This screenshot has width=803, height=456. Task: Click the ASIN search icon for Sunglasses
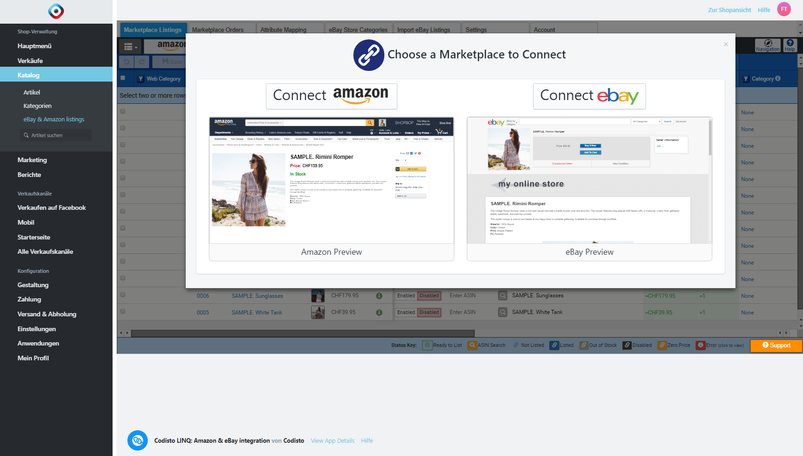pos(503,296)
